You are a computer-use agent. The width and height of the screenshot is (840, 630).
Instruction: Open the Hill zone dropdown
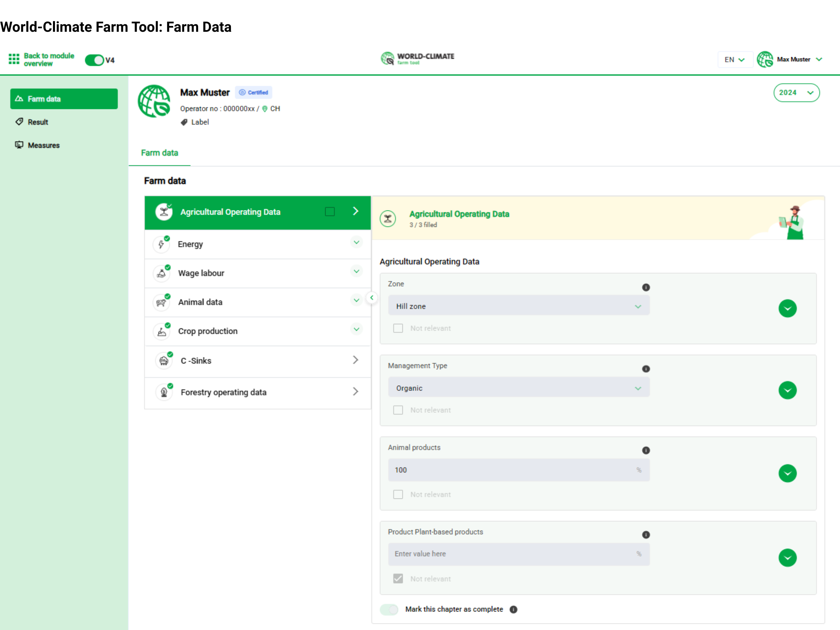(518, 306)
